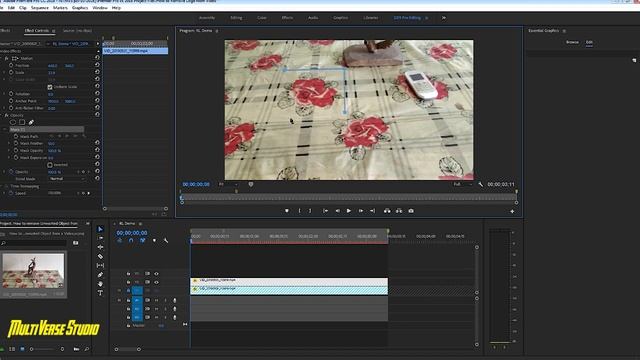This screenshot has width=640, height=360.
Task: Click the Add Marker button in Program monitor
Action: pyautogui.click(x=287, y=211)
